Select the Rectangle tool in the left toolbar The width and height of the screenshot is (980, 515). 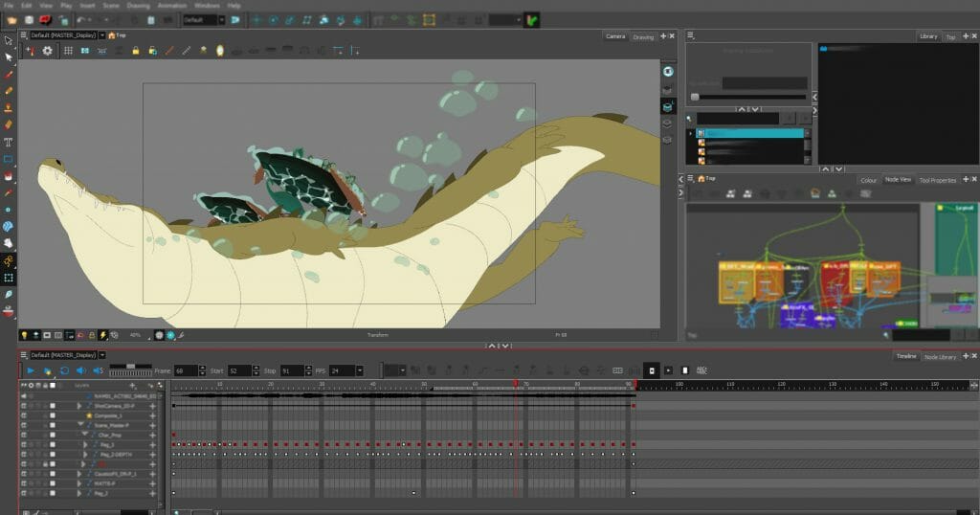point(8,159)
